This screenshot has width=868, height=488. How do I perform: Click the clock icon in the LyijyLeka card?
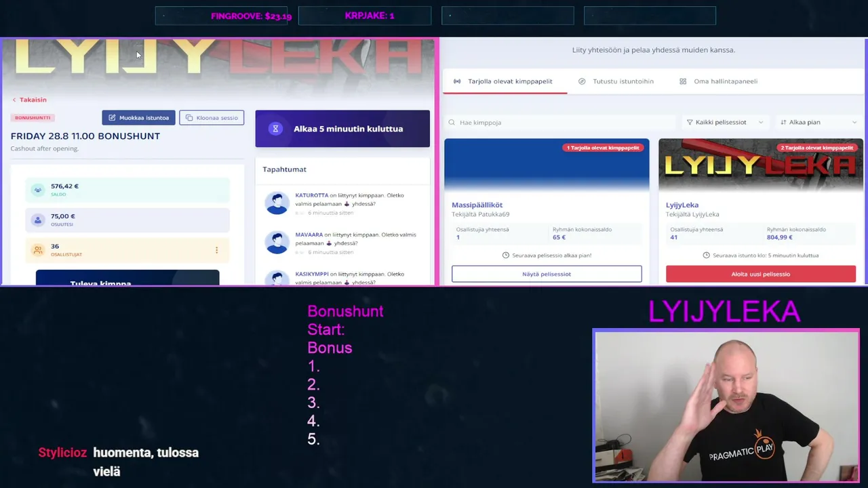click(707, 256)
